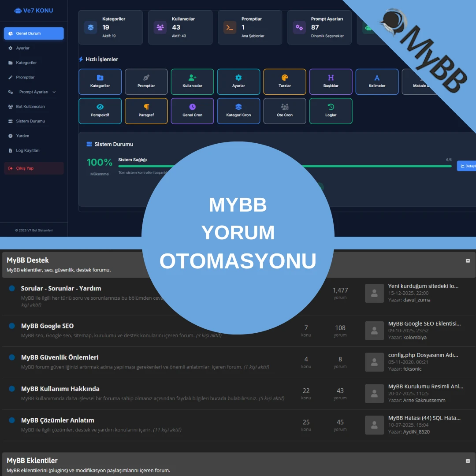The width and height of the screenshot is (476, 476).
Task: Open the Oto Cron tile
Action: (x=285, y=111)
